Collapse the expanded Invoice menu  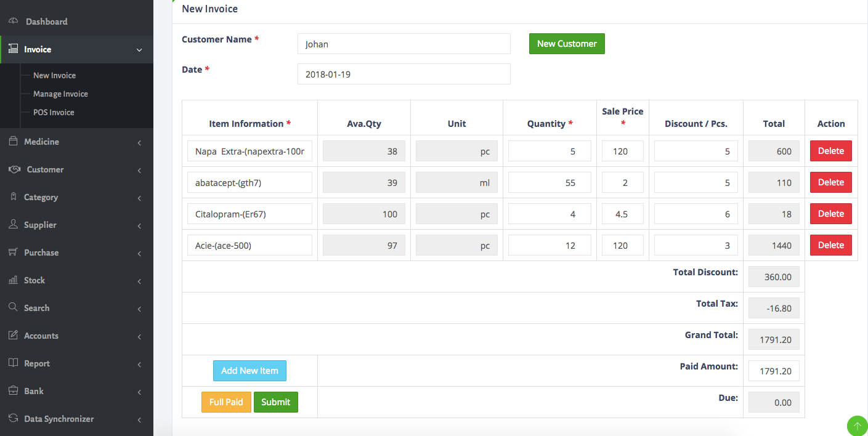tap(140, 49)
